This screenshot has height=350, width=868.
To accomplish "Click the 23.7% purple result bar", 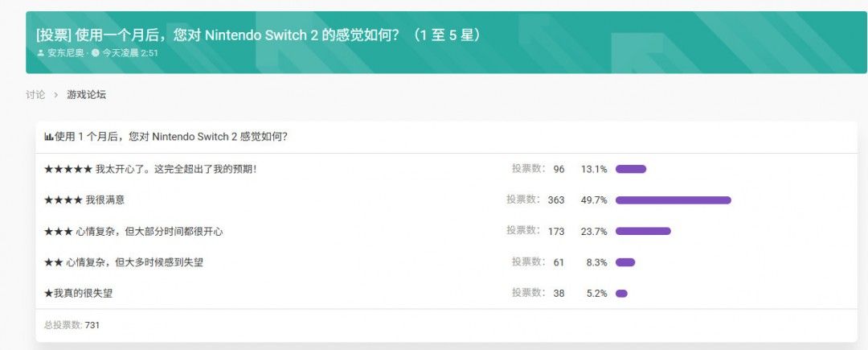I will coord(643,232).
